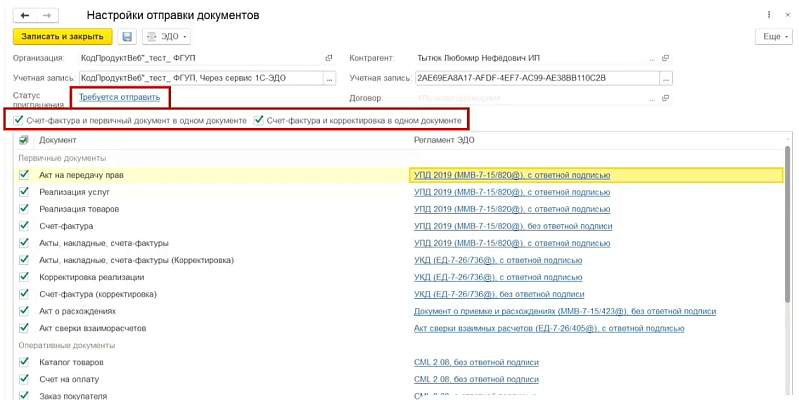Go back with the left arrow button
799x400 pixels.
point(24,15)
